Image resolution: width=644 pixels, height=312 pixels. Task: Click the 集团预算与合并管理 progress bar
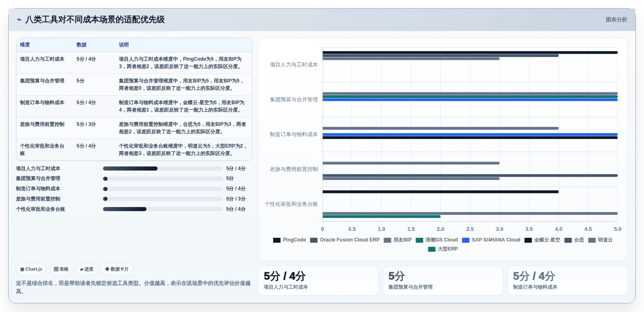pos(163,179)
